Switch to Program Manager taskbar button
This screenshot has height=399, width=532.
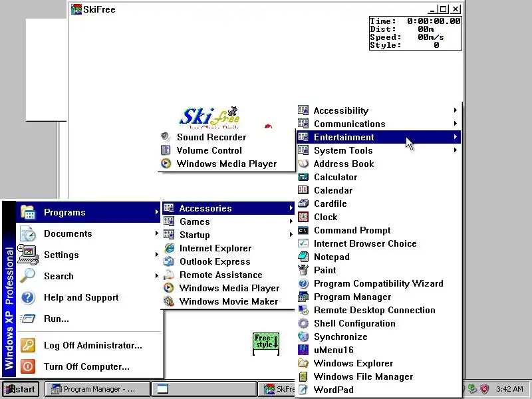pos(98,389)
